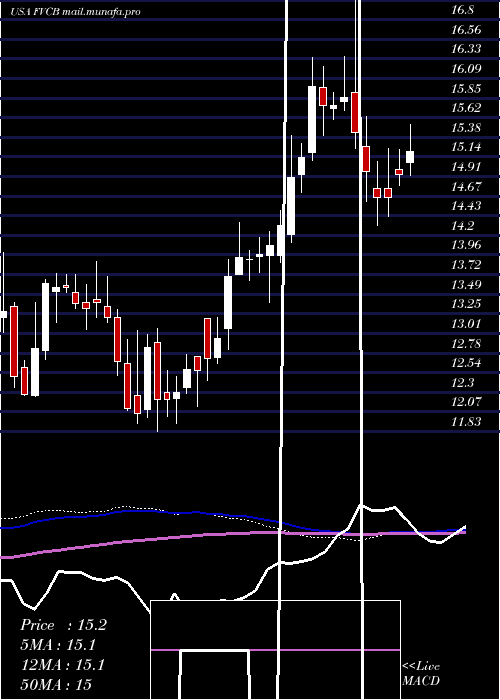Click the 12.07 price axis label
Image resolution: width=500 pixels, height=700 pixels.
[466, 401]
